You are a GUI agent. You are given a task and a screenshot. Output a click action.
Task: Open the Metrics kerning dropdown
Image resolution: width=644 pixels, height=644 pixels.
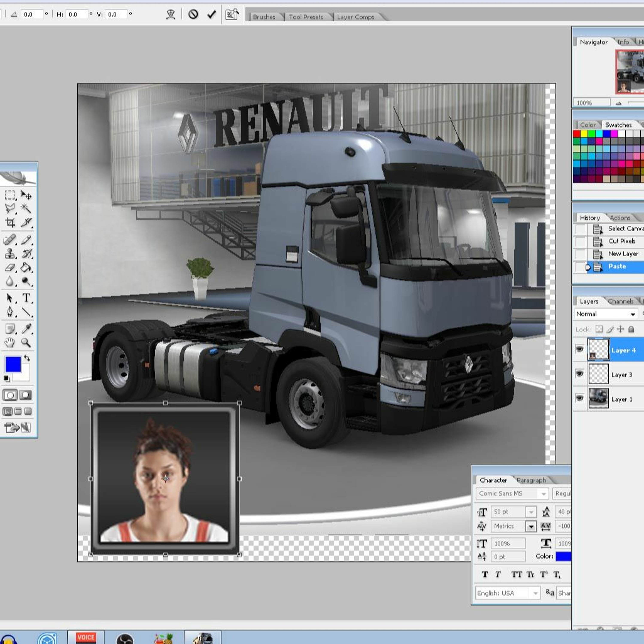(531, 526)
